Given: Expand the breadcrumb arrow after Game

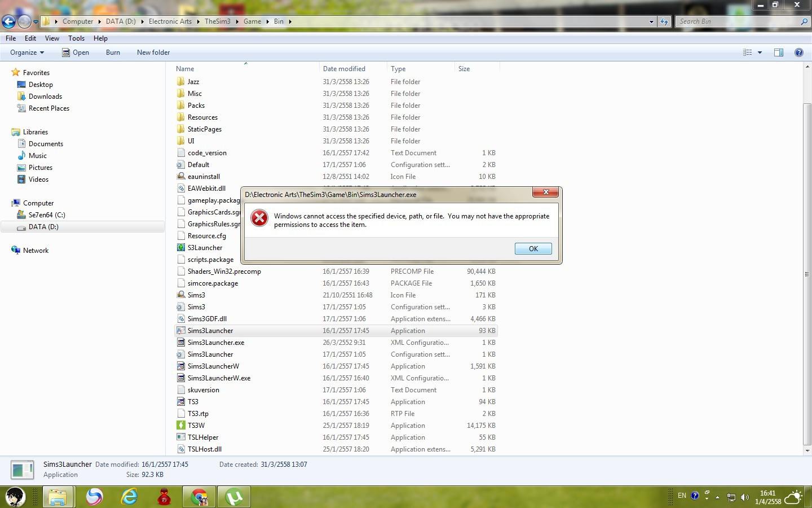Looking at the screenshot, I should coord(268,21).
